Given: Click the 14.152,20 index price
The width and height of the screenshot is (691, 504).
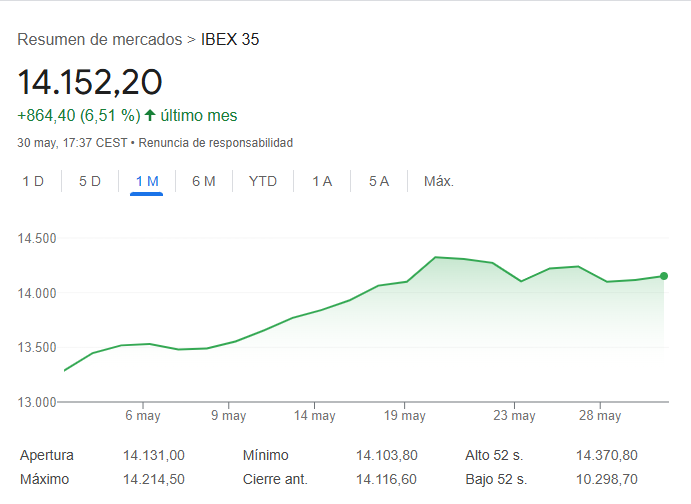Looking at the screenshot, I should (90, 82).
